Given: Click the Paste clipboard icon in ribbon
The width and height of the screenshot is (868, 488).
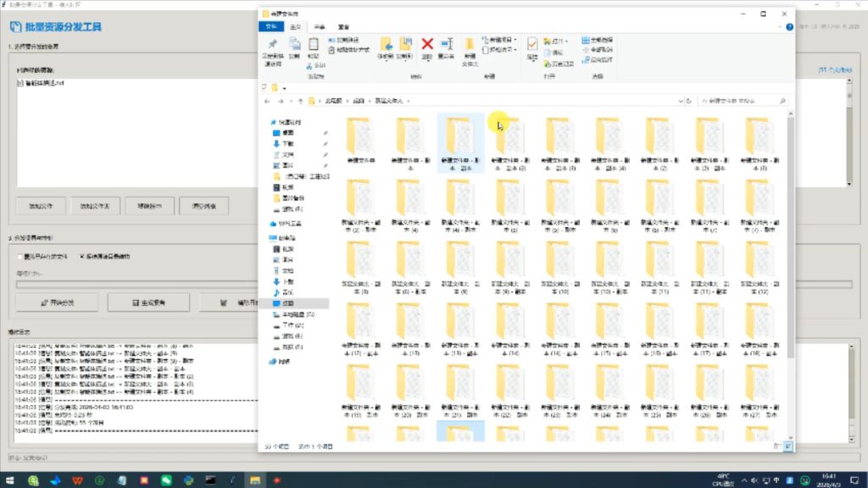Looking at the screenshot, I should 314,47.
